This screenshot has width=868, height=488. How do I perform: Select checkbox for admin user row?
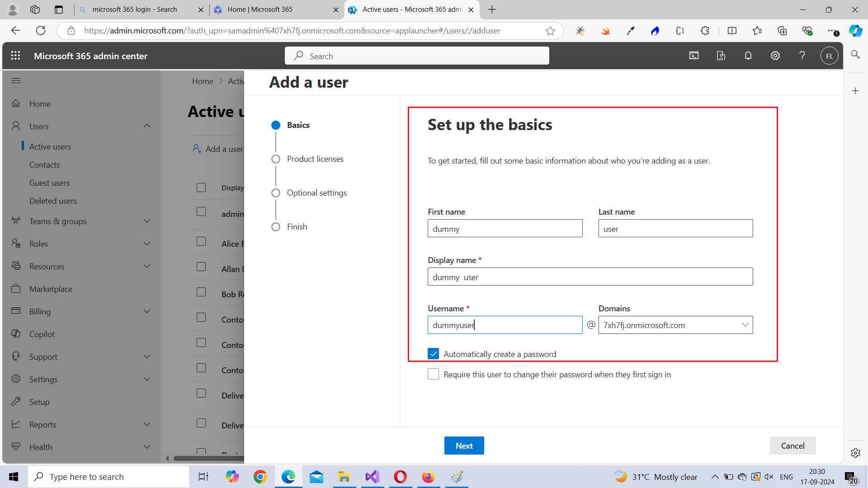[x=201, y=211]
